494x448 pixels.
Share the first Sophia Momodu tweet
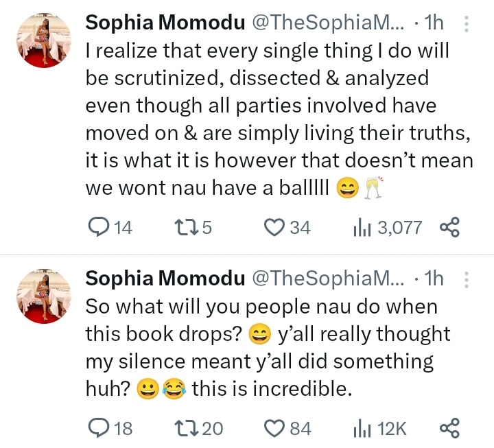[x=448, y=227]
